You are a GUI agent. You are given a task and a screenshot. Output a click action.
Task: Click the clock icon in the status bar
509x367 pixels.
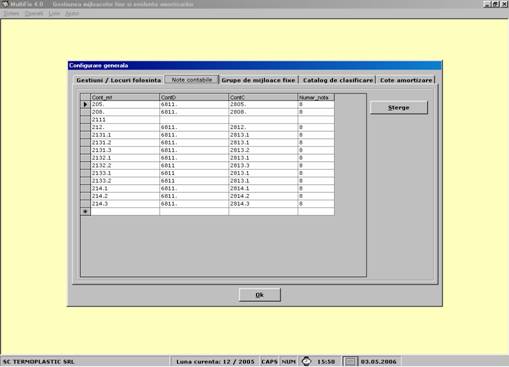[306, 361]
